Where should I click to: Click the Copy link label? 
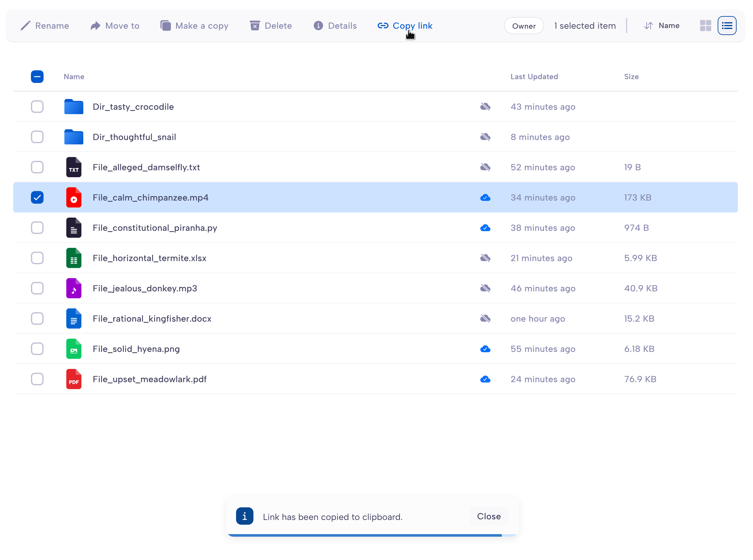[x=412, y=26]
